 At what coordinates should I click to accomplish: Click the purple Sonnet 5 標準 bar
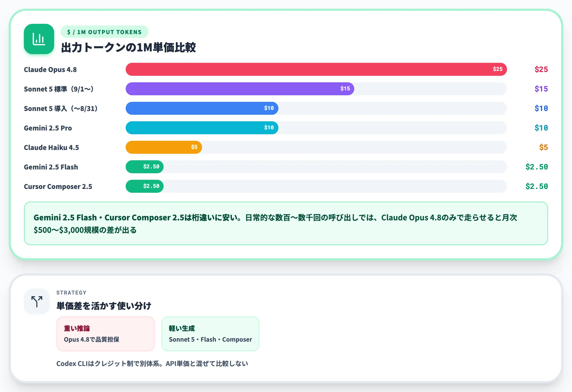coord(240,89)
